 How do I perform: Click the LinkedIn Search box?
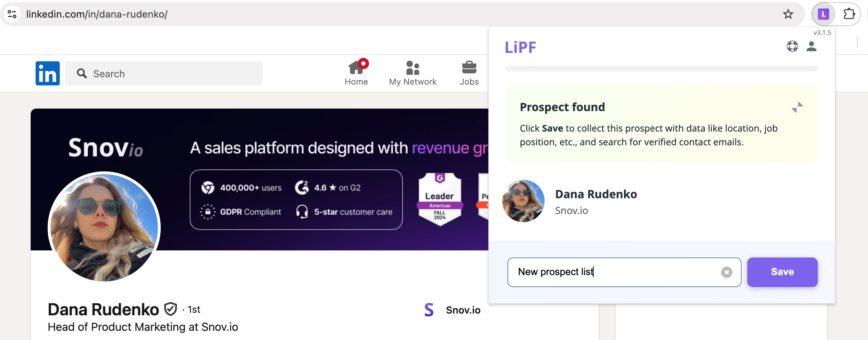coord(164,73)
